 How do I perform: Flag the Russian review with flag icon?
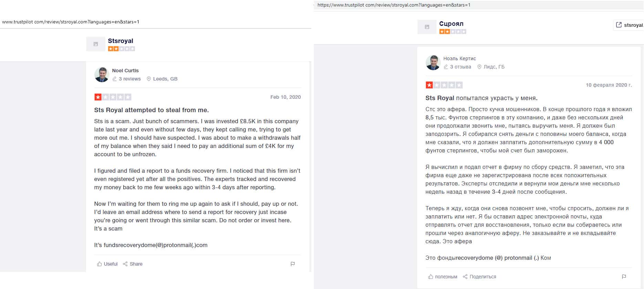pos(624,277)
